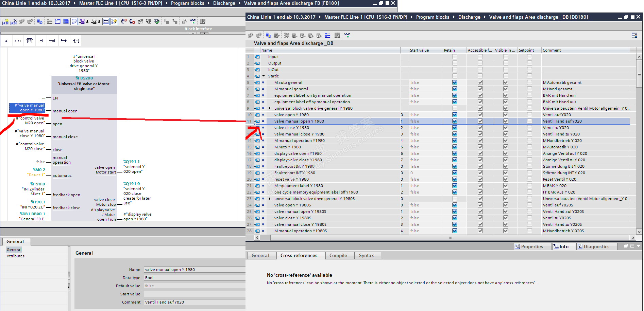The width and height of the screenshot is (644, 311).
Task: Click the Insert network icon in FB180 toolbar
Action: click(5, 22)
